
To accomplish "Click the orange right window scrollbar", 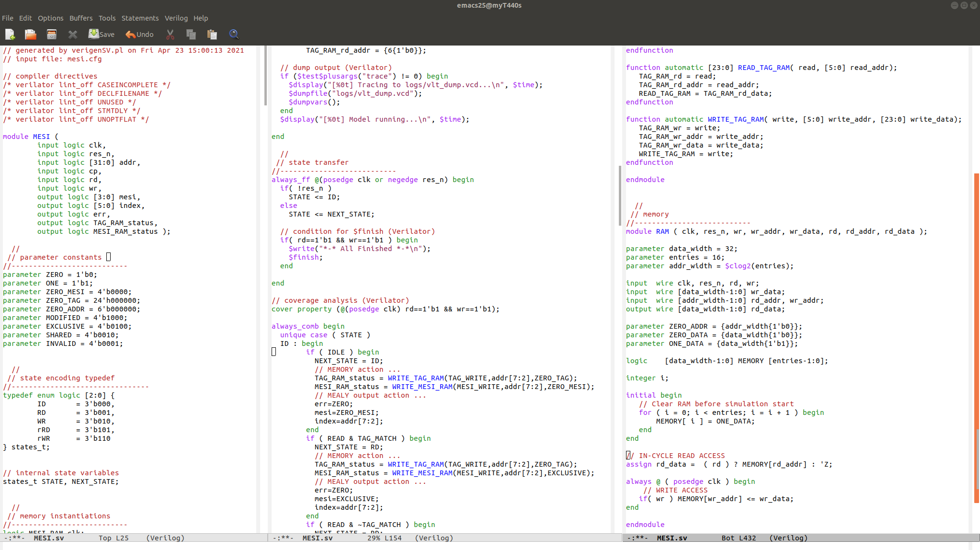I will 976,338.
